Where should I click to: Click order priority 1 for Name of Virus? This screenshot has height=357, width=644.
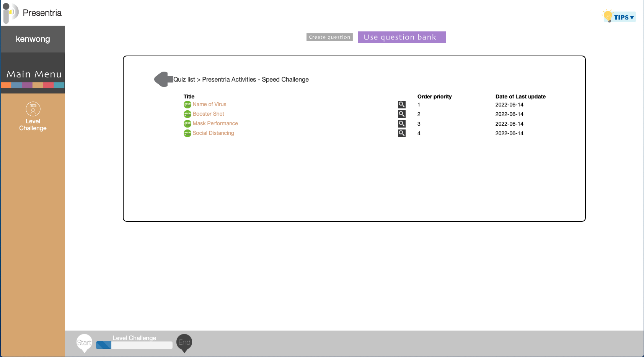419,105
